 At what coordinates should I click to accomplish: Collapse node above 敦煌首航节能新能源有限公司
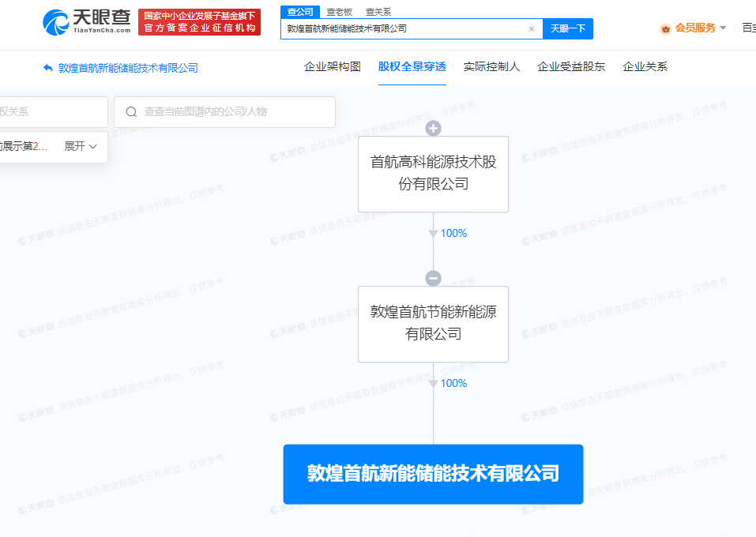click(433, 278)
